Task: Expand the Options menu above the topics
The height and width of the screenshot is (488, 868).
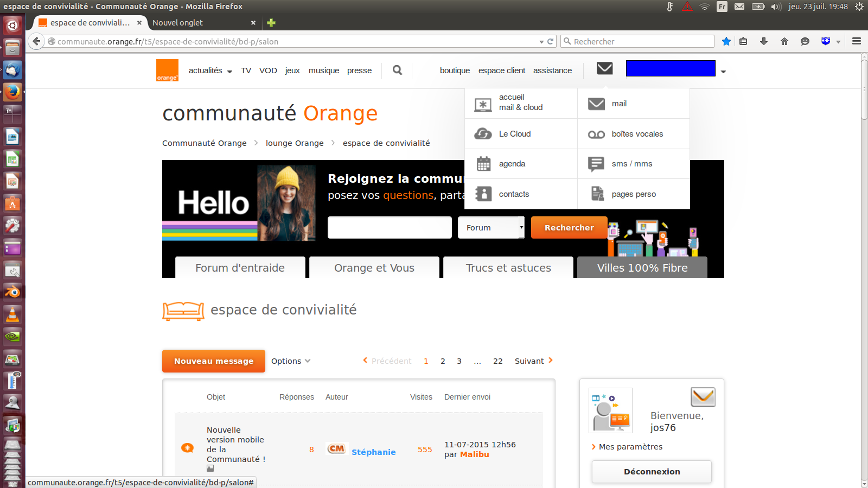Action: coord(291,361)
